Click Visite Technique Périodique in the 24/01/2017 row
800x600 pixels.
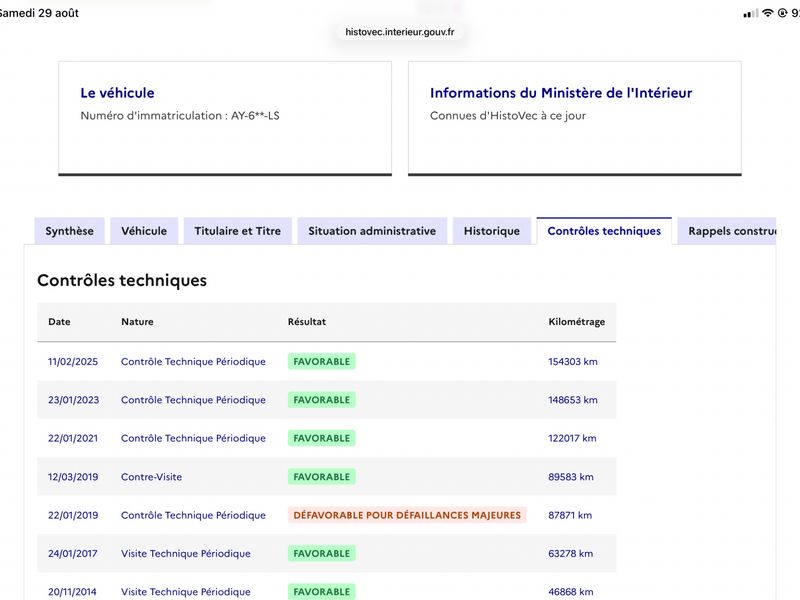(x=186, y=554)
